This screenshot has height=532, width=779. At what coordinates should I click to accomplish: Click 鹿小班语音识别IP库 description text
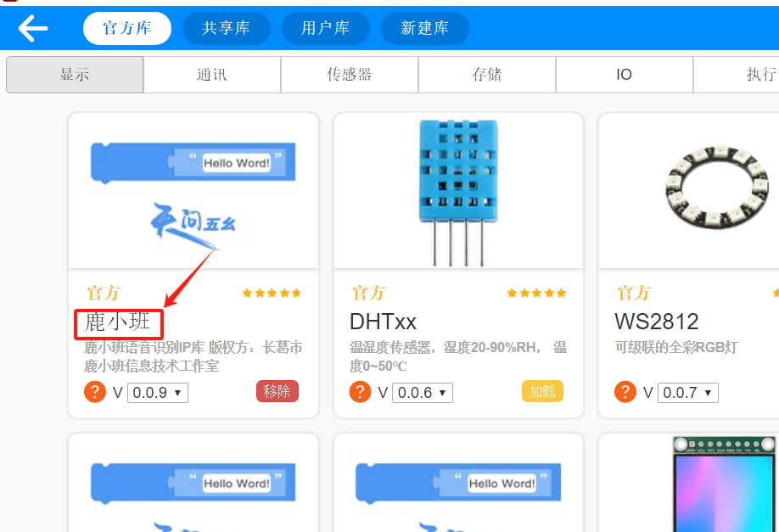coord(193,356)
